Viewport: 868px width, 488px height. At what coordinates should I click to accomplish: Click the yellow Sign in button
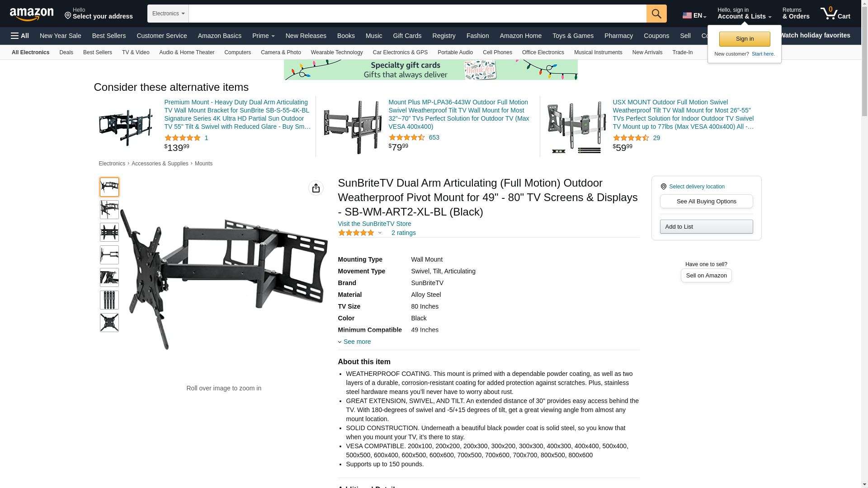click(745, 39)
